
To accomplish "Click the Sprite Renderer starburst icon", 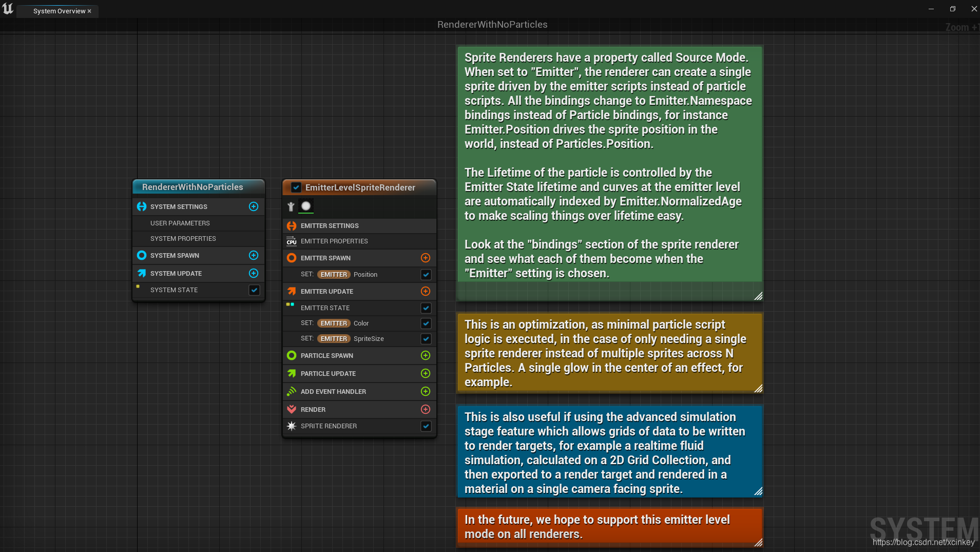I will coord(292,426).
